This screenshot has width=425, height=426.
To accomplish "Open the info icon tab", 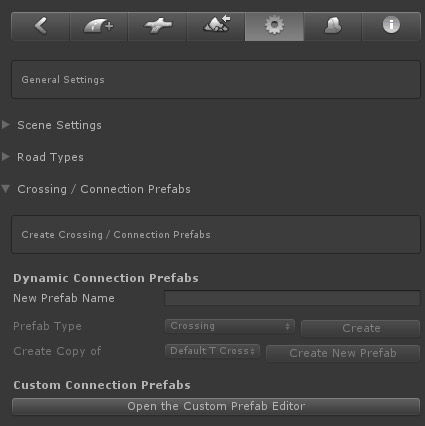I will 391,26.
